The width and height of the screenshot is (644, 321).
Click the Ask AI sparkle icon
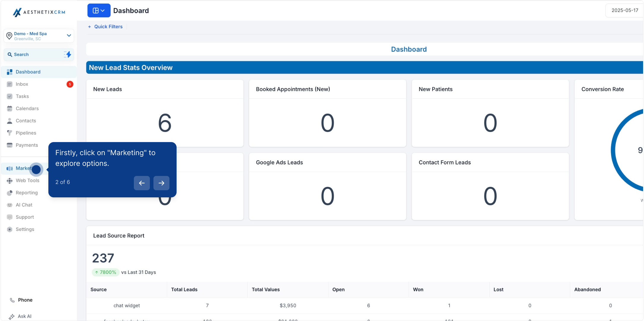point(12,317)
